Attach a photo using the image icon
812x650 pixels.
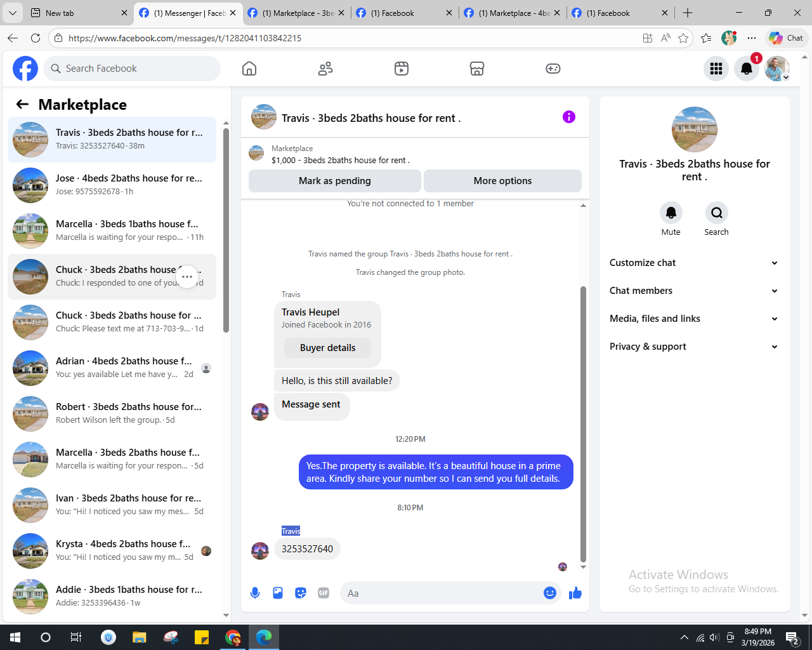278,593
